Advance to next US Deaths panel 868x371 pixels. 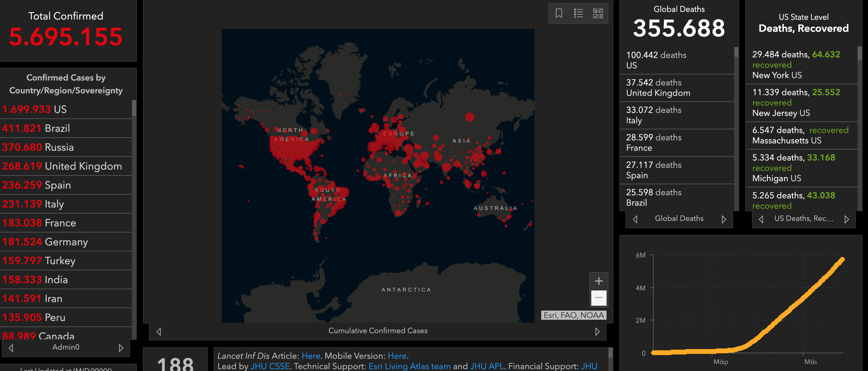[846, 219]
